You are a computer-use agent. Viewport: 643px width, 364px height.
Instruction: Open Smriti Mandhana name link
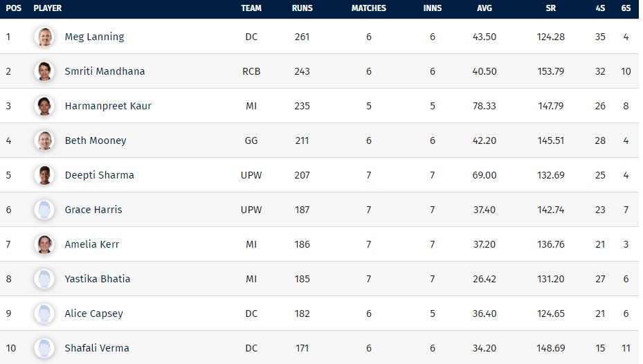(x=105, y=71)
